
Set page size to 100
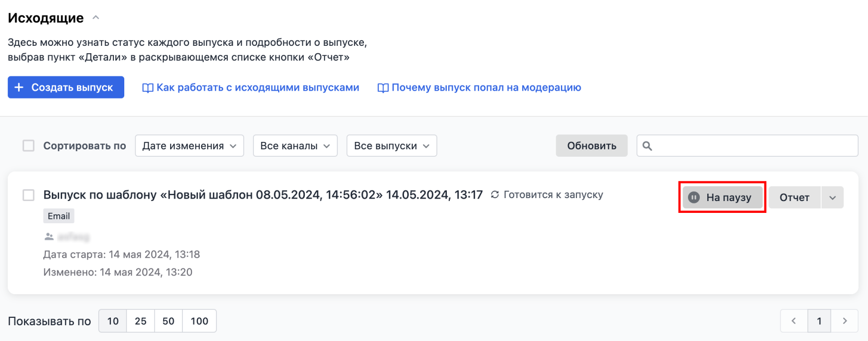(x=199, y=321)
